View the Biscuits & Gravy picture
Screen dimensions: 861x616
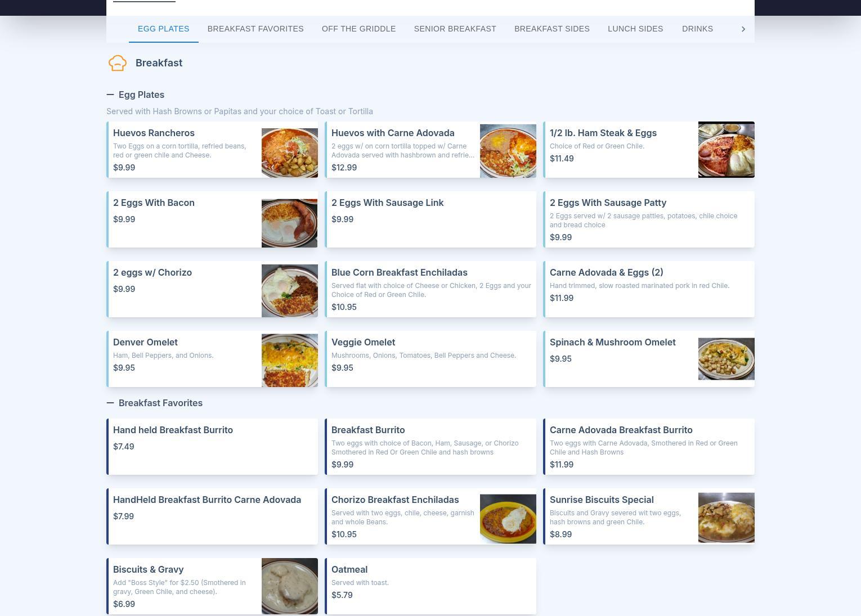tap(289, 586)
